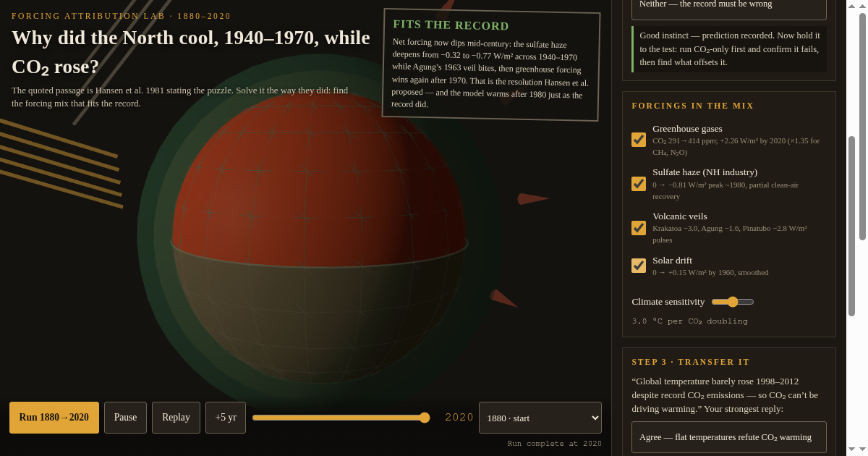
Task: Click the forcing arrow right of the globe
Action: (x=533, y=198)
